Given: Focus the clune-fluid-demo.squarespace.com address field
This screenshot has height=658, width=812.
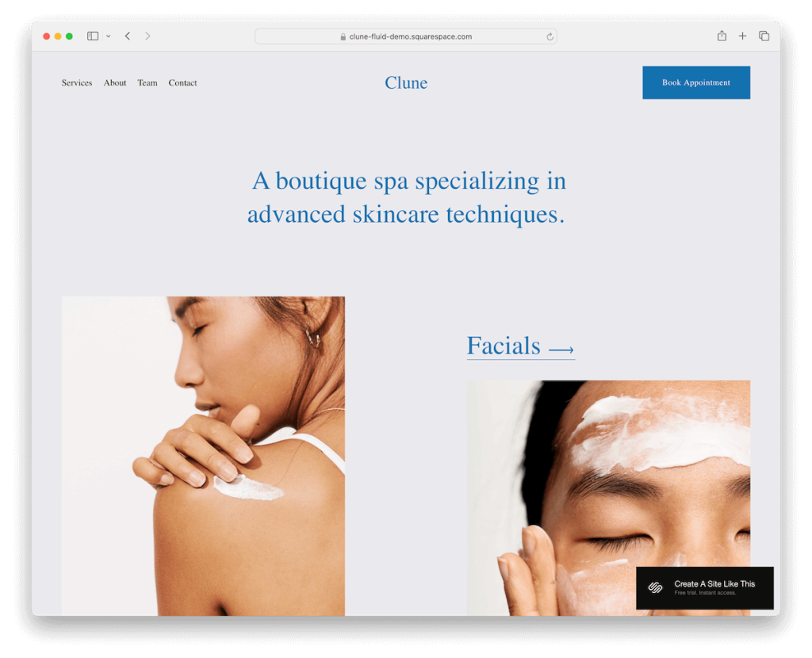Looking at the screenshot, I should point(405,36).
